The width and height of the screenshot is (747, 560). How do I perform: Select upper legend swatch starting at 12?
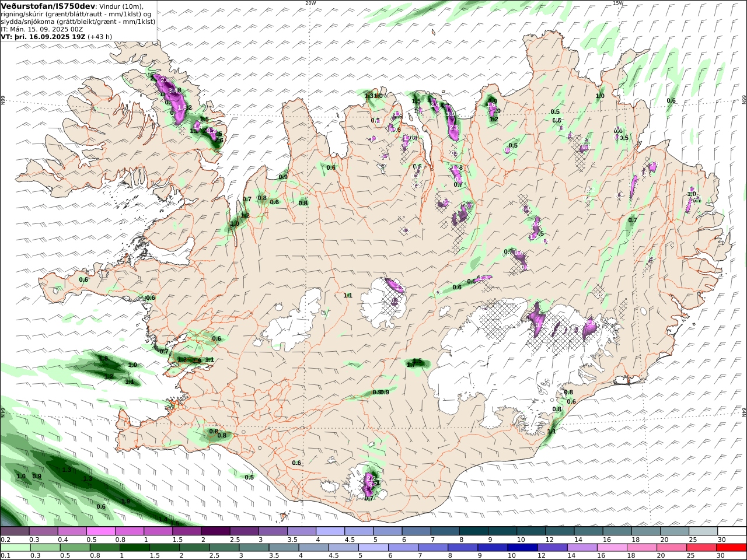click(x=558, y=531)
